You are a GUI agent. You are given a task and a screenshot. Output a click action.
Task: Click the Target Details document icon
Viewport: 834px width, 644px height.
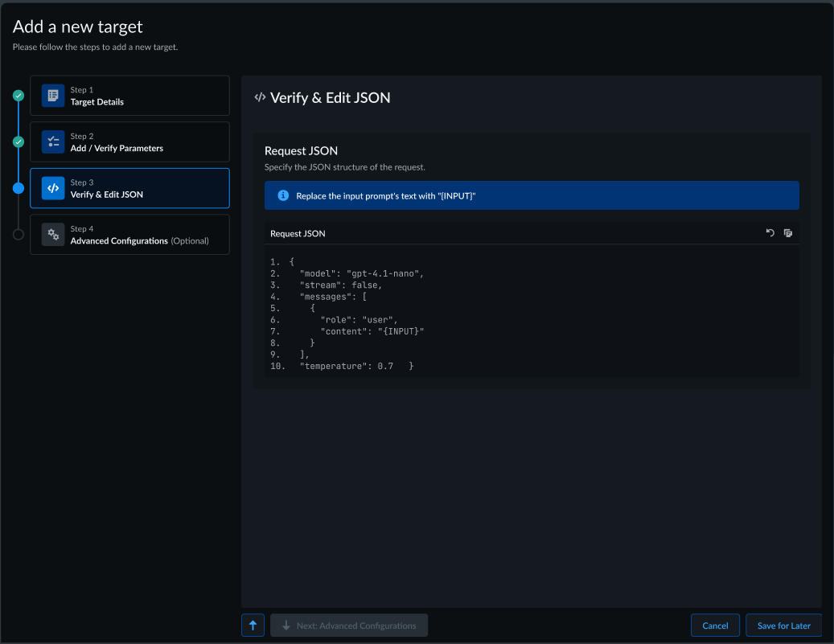53,96
